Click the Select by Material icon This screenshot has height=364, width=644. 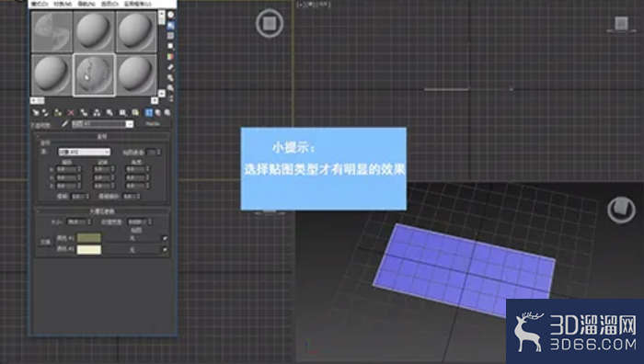[x=170, y=88]
